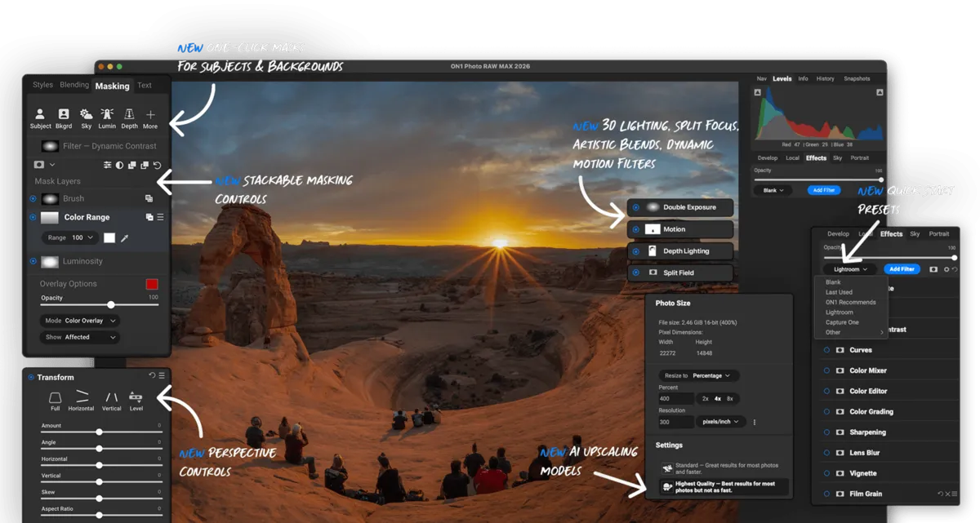Open the Lightroom presets dropdown

point(849,268)
